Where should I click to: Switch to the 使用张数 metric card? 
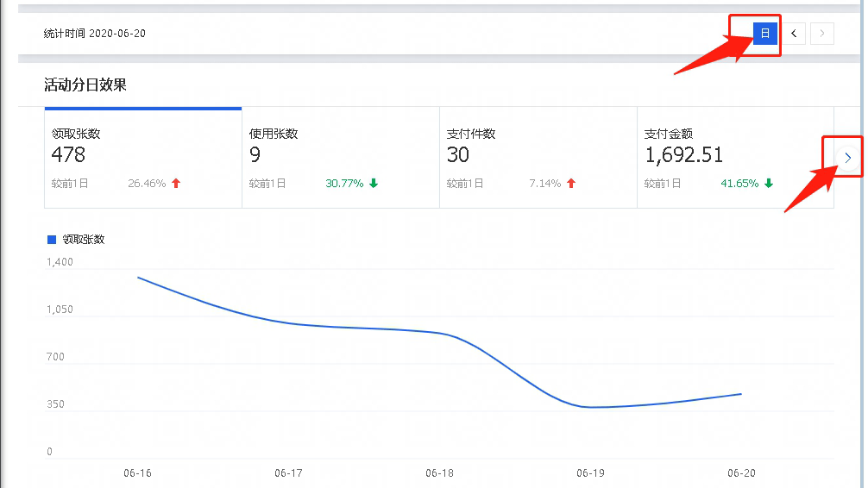click(340, 158)
